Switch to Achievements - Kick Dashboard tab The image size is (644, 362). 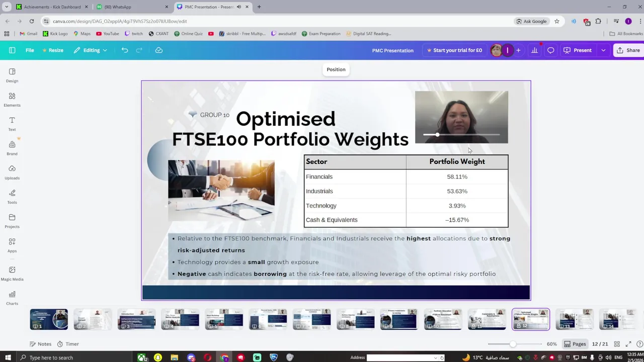point(52,7)
